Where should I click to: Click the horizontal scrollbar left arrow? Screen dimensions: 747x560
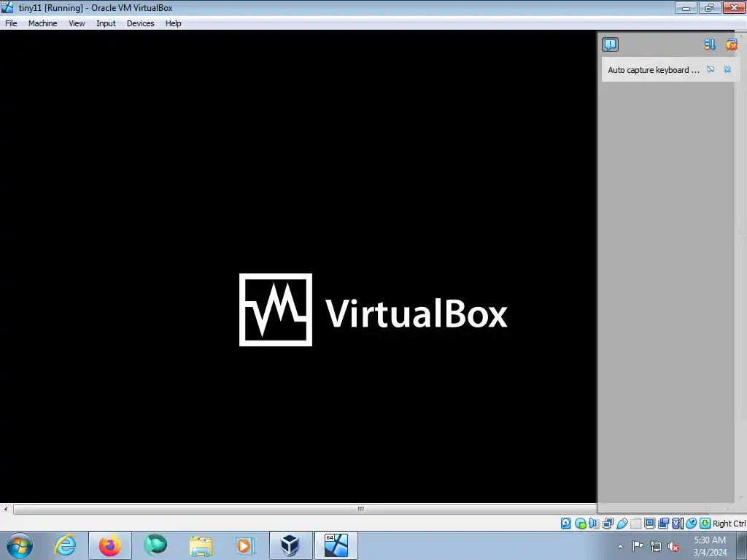click(6, 508)
